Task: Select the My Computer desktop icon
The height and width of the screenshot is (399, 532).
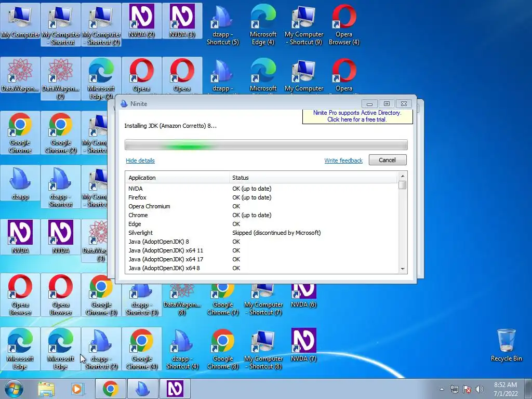Action: click(x=20, y=21)
